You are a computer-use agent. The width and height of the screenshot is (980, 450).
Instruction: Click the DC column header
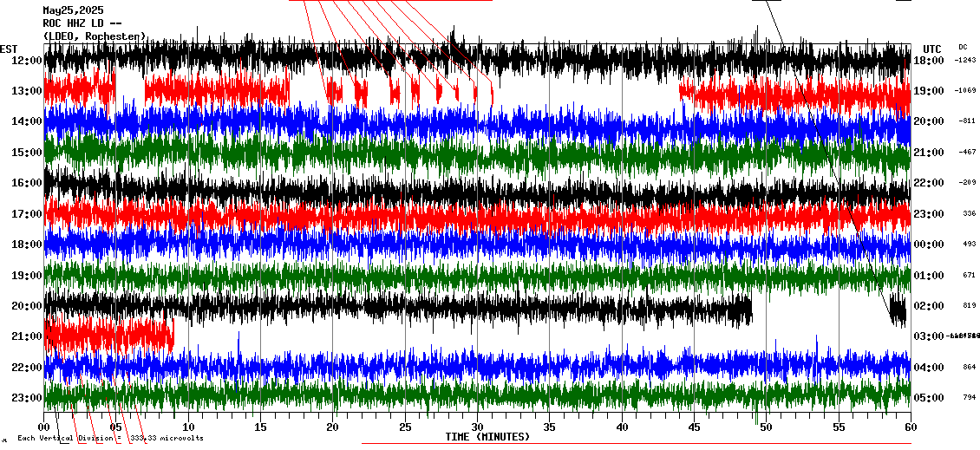click(x=963, y=47)
